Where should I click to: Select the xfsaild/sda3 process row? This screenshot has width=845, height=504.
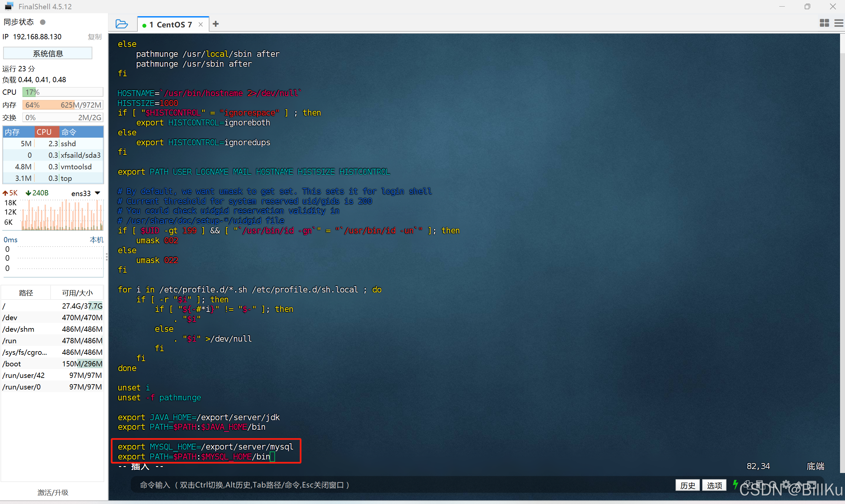click(53, 155)
